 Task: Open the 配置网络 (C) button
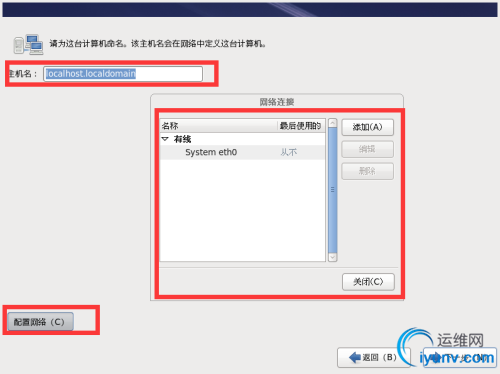coord(40,322)
